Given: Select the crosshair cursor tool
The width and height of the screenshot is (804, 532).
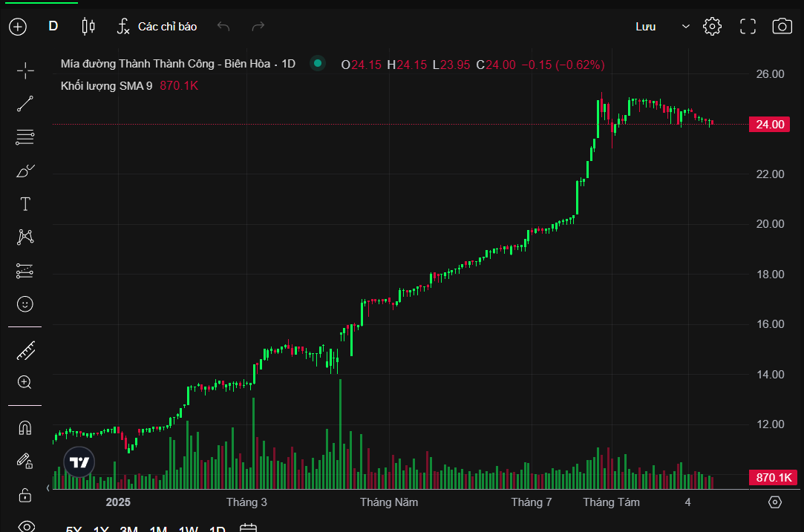Looking at the screenshot, I should 25,70.
